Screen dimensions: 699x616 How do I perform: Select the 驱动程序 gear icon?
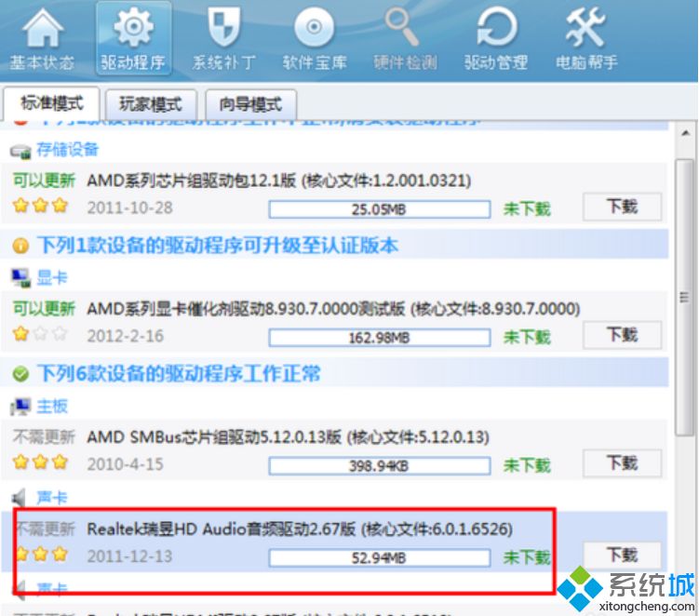(133, 28)
